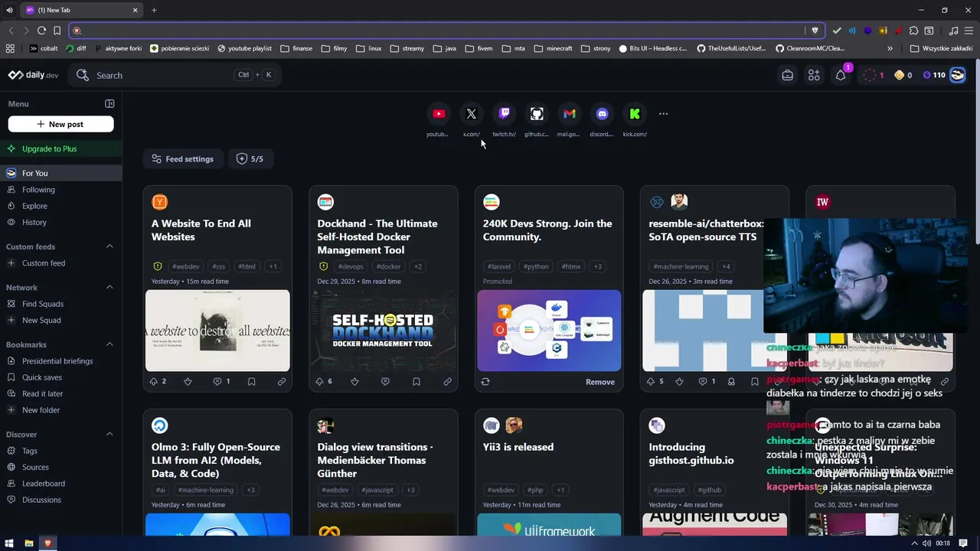Click the 5/5 streak shield button
Screen dimensions: 980x551
tap(250, 158)
